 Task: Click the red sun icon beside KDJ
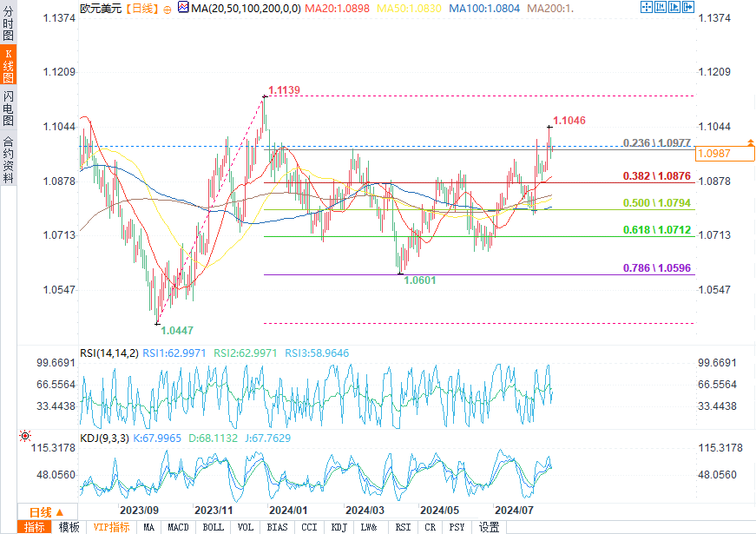(x=25, y=436)
